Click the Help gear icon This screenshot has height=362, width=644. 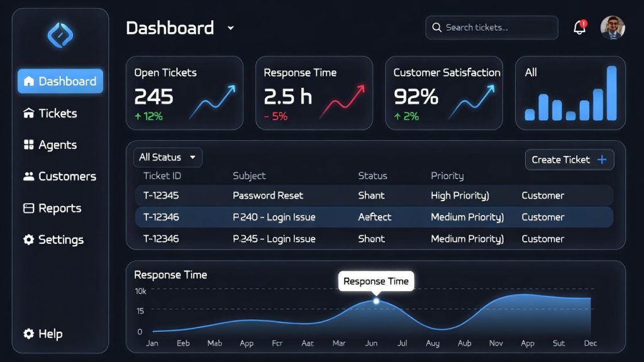[x=28, y=334]
